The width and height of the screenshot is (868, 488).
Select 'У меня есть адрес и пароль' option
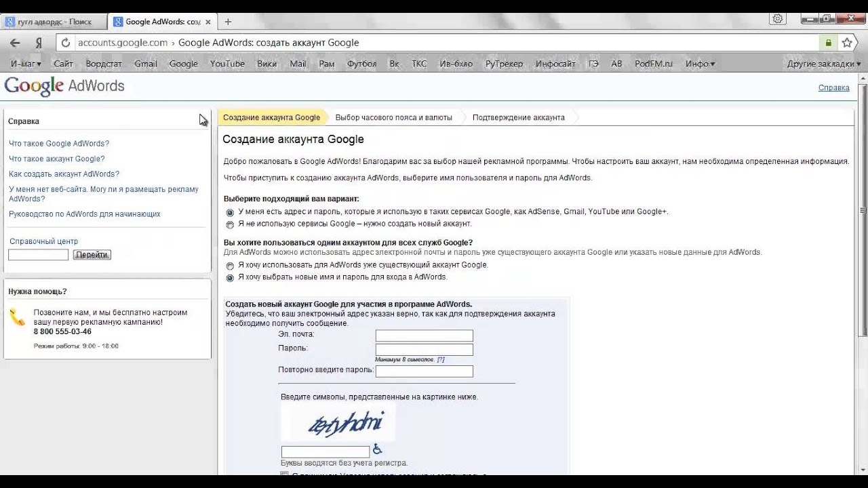[x=230, y=212]
